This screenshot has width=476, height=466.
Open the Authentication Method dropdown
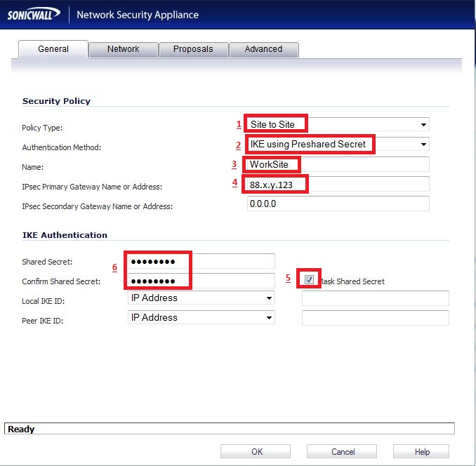click(x=337, y=145)
